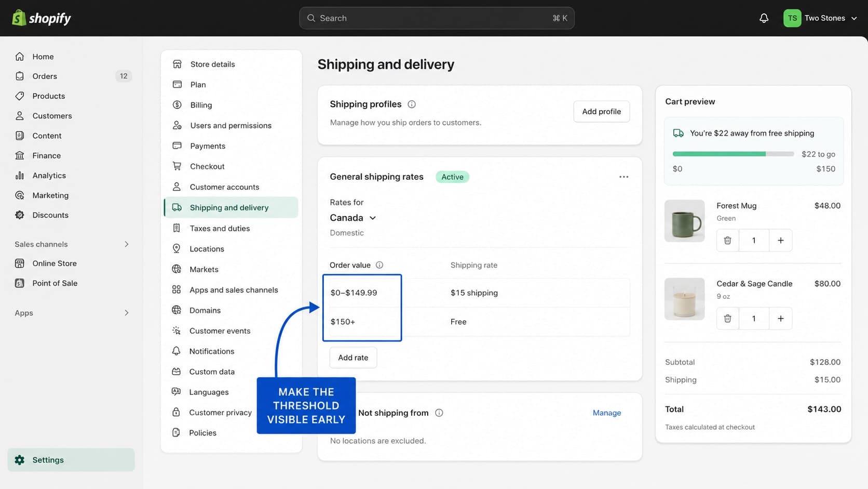The width and height of the screenshot is (868, 489).
Task: Click the Checkout cart icon
Action: [x=177, y=166]
